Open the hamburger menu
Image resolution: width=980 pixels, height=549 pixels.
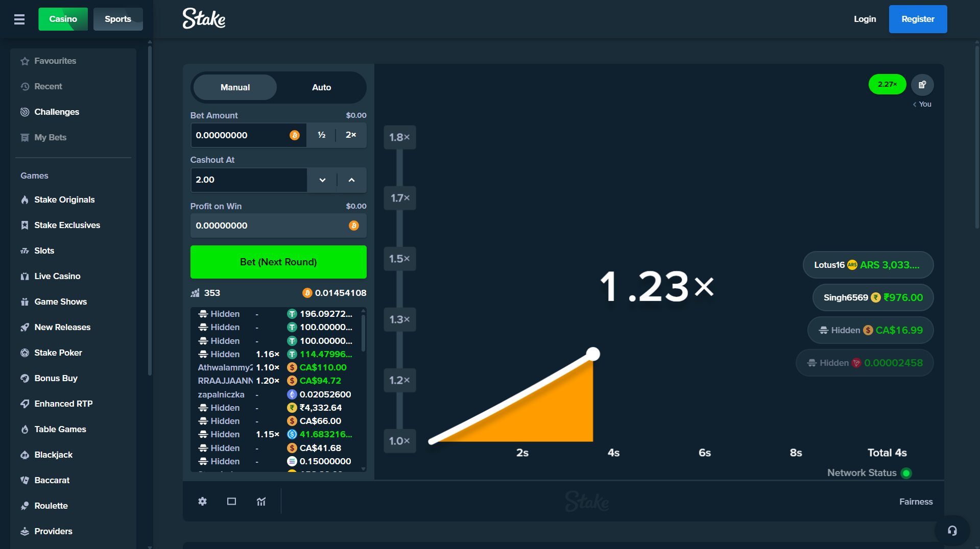coord(19,19)
